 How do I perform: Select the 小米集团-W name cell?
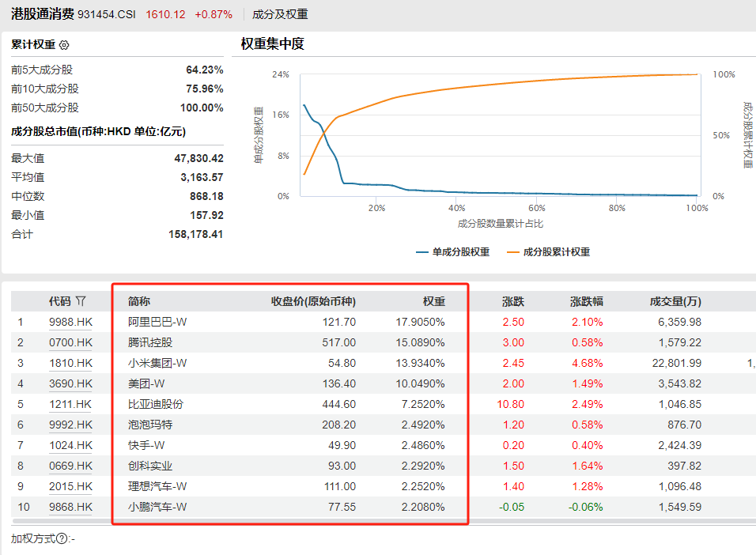click(157, 363)
